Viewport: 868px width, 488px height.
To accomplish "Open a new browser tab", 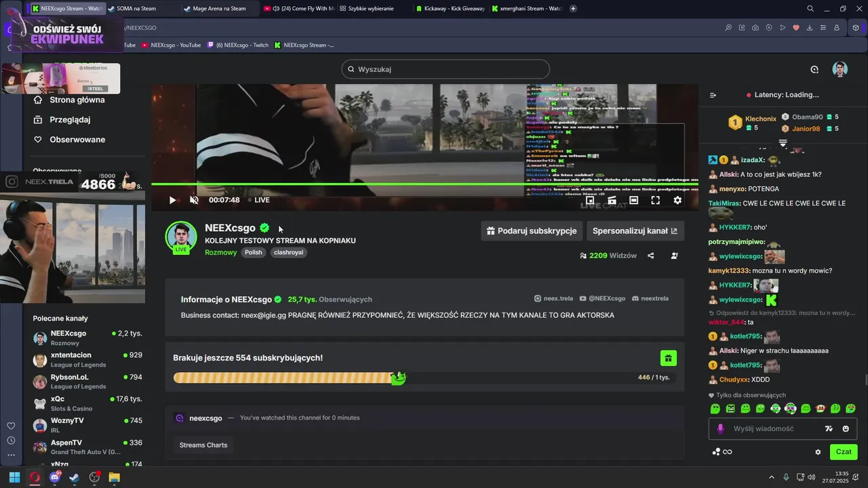I will click(573, 9).
